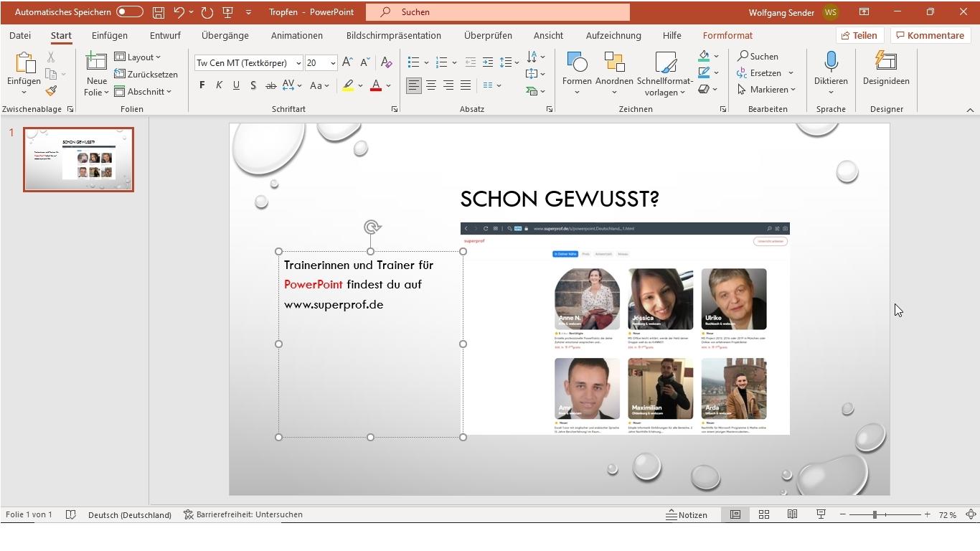Open the highlight color dropdown arrow
Image resolution: width=980 pixels, height=551 pixels.
(x=360, y=85)
